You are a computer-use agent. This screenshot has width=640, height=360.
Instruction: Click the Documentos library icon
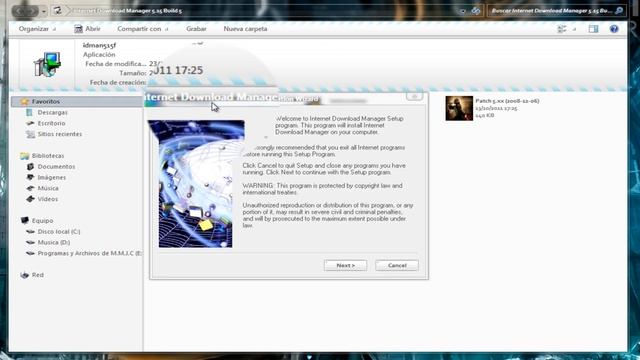click(x=30, y=167)
